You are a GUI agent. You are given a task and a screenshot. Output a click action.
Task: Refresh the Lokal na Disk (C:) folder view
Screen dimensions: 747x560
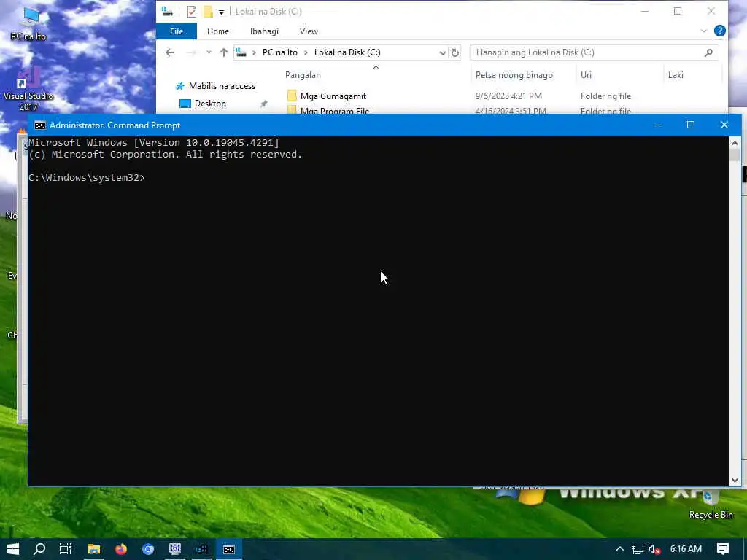click(455, 52)
